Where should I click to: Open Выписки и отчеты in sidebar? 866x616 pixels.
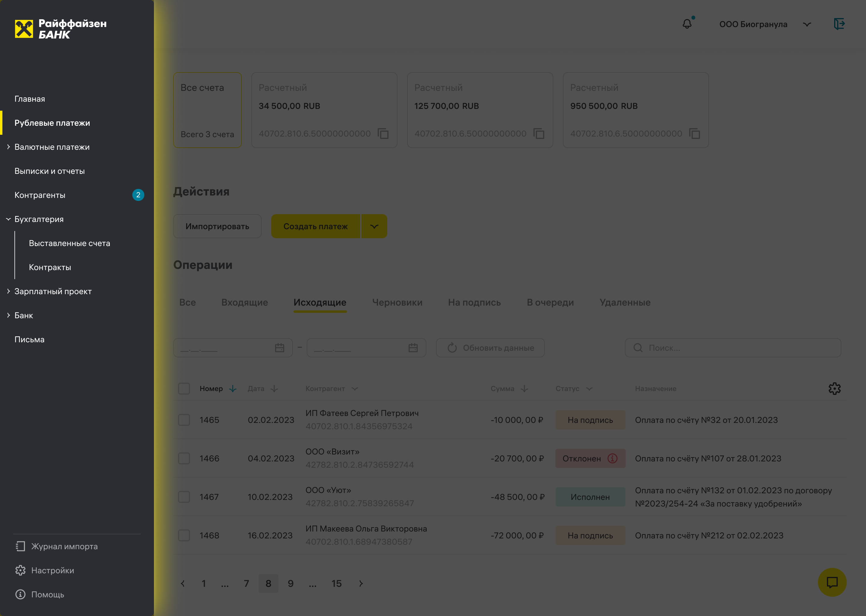click(49, 171)
